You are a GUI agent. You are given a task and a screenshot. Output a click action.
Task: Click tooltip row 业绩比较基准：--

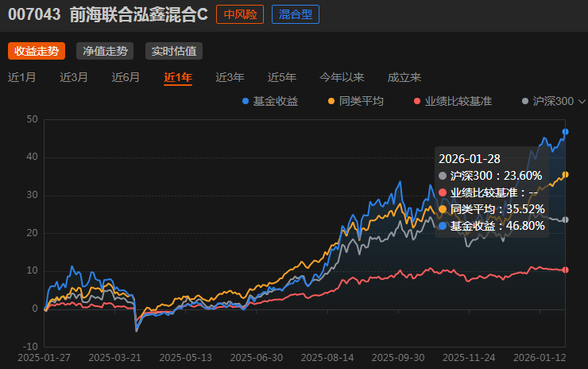point(489,192)
